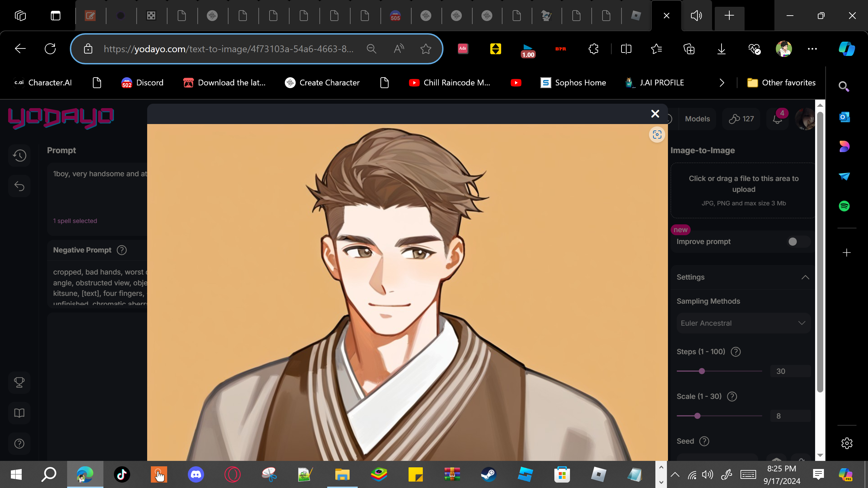Open the Create Character bookmark
The width and height of the screenshot is (868, 488).
coord(322,83)
